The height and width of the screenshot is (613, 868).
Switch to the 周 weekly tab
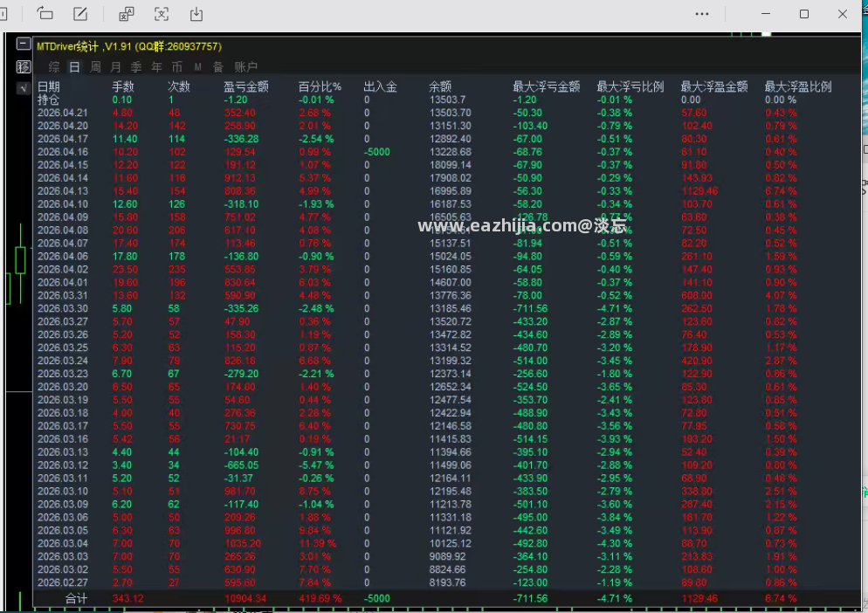click(95, 67)
